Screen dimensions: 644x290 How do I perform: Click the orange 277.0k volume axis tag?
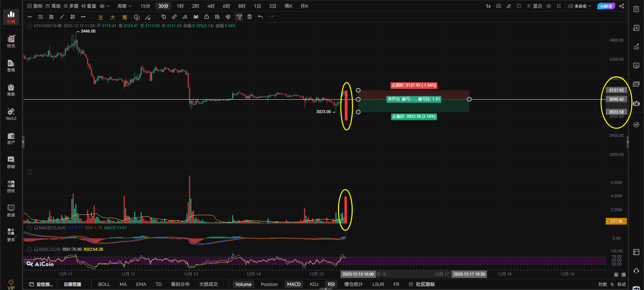pyautogui.click(x=616, y=221)
